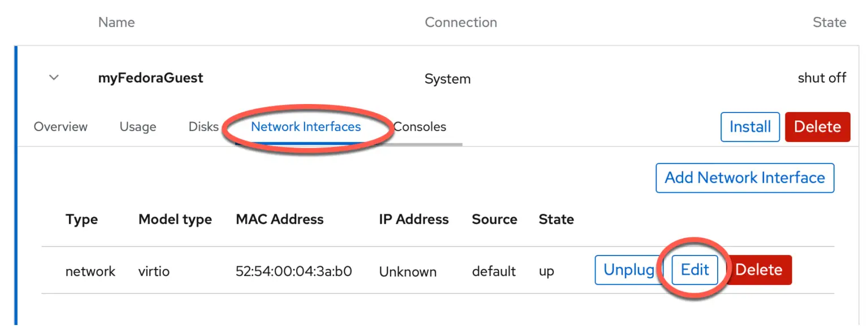Click the IP Address column header
Screen dimensions: 868x329
pyautogui.click(x=414, y=219)
